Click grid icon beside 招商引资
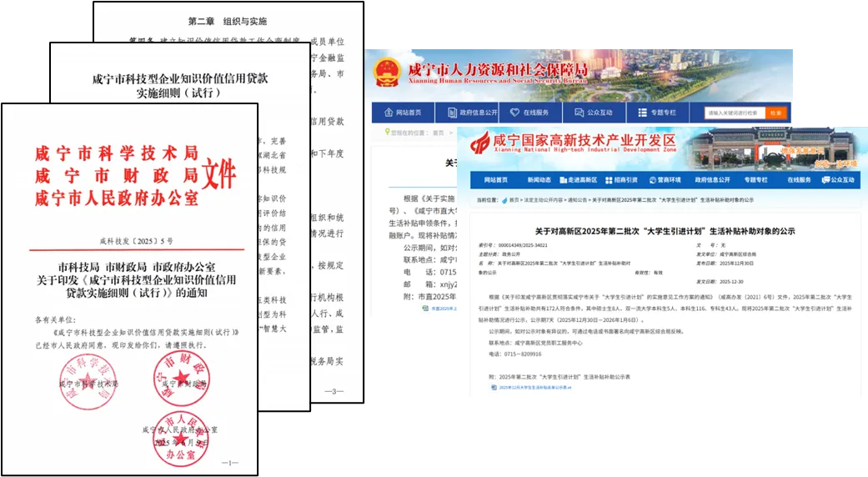868x477 pixels. [609, 180]
